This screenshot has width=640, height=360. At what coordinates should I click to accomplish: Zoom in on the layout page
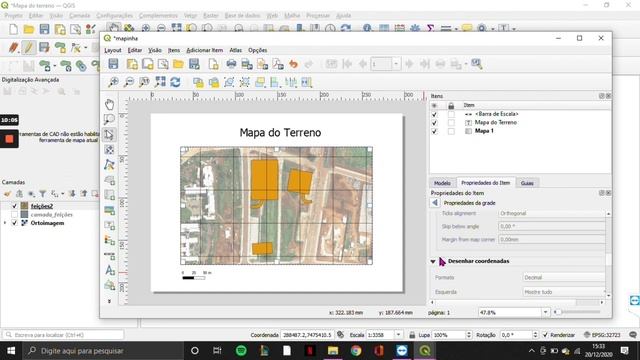[113, 82]
